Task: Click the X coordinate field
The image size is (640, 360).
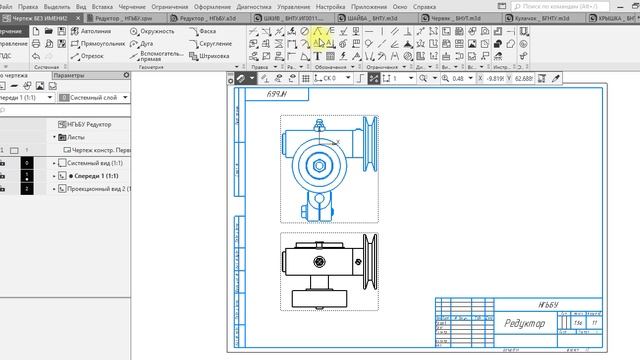Action: pos(495,78)
